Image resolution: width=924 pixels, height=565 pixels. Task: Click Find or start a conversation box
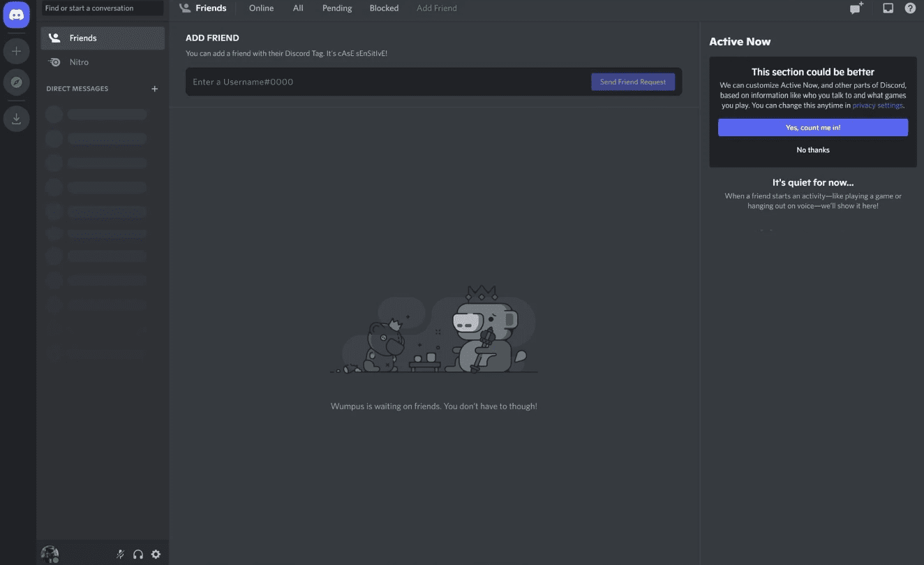pos(103,8)
